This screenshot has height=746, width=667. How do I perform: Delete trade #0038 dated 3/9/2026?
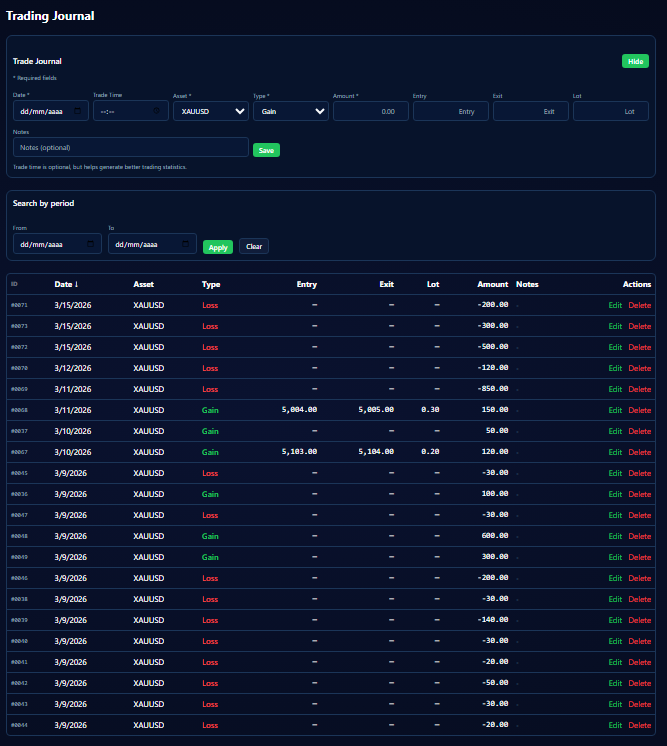coord(639,599)
